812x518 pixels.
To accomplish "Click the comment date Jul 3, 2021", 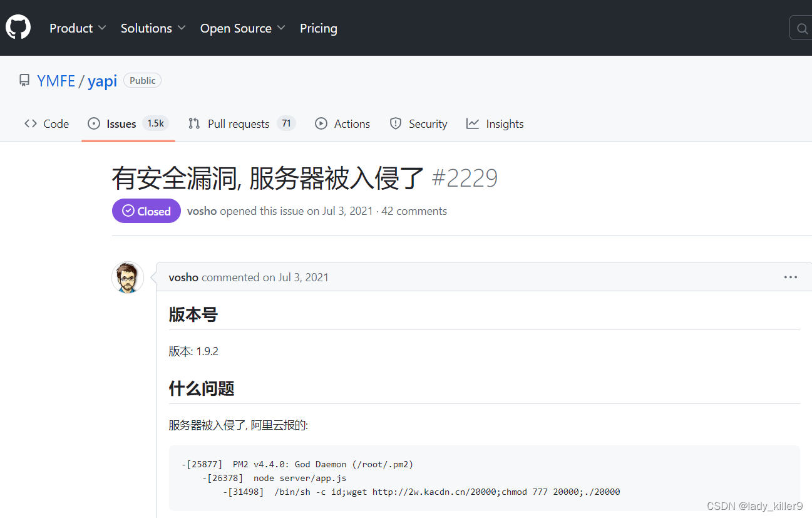I will click(x=304, y=277).
